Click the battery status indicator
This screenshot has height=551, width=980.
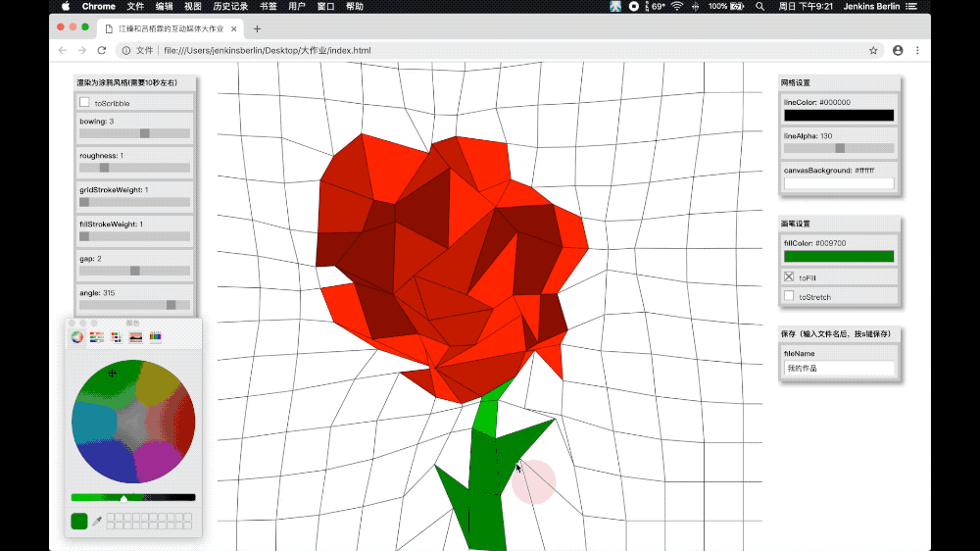pyautogui.click(x=726, y=6)
